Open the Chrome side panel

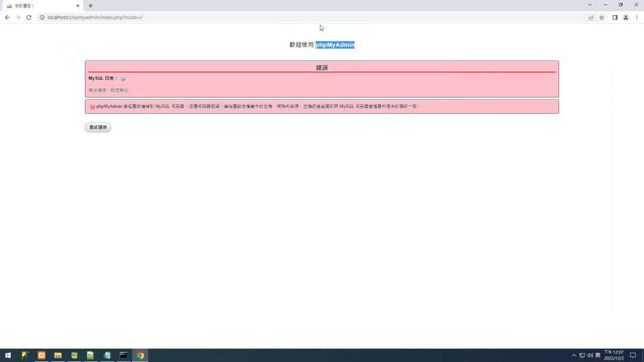(x=615, y=17)
